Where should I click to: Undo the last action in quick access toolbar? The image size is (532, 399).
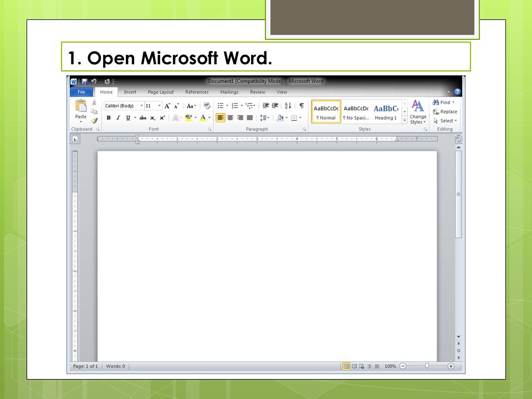94,81
